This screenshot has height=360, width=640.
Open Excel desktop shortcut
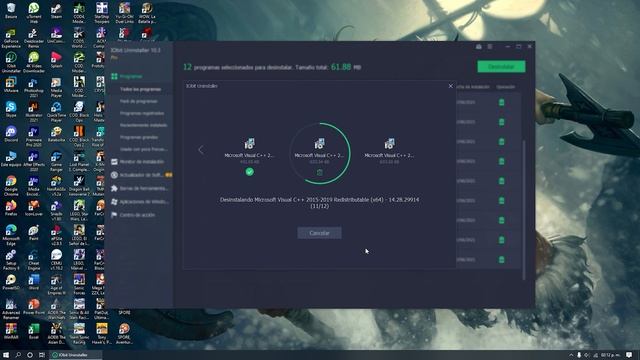click(33, 331)
